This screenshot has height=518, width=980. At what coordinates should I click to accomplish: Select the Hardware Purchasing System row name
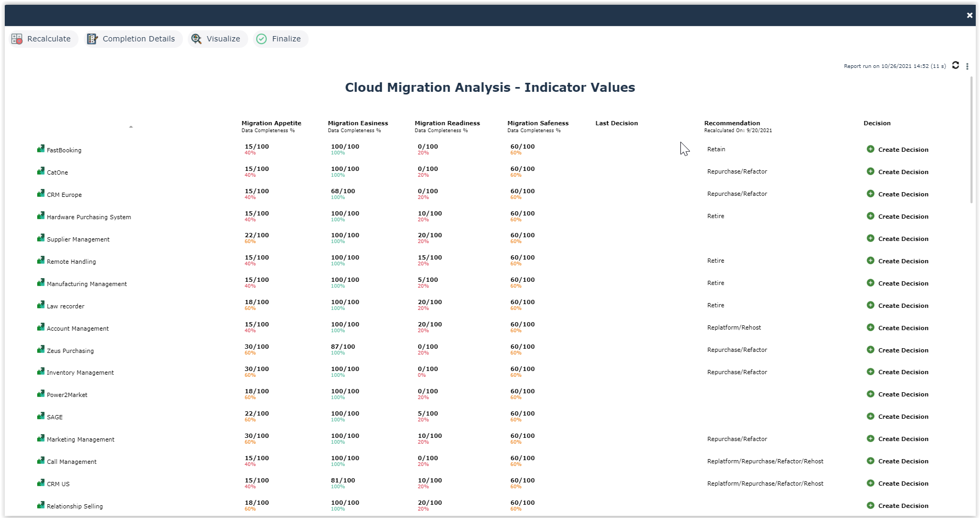[x=89, y=217]
